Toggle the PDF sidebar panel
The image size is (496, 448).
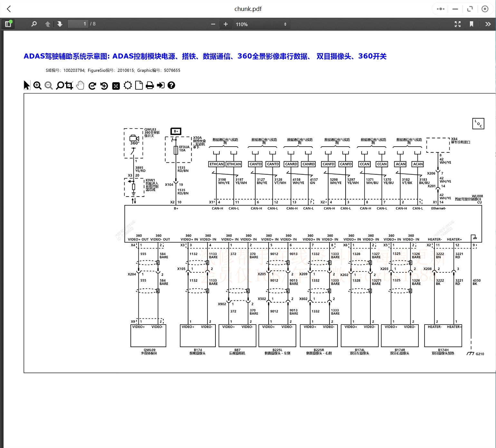(x=8, y=24)
